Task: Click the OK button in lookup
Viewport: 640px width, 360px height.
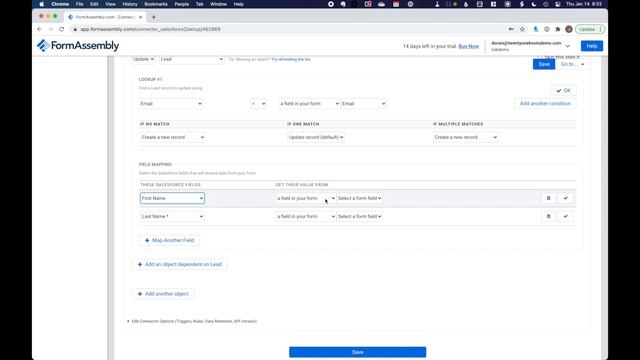Action: click(x=563, y=91)
